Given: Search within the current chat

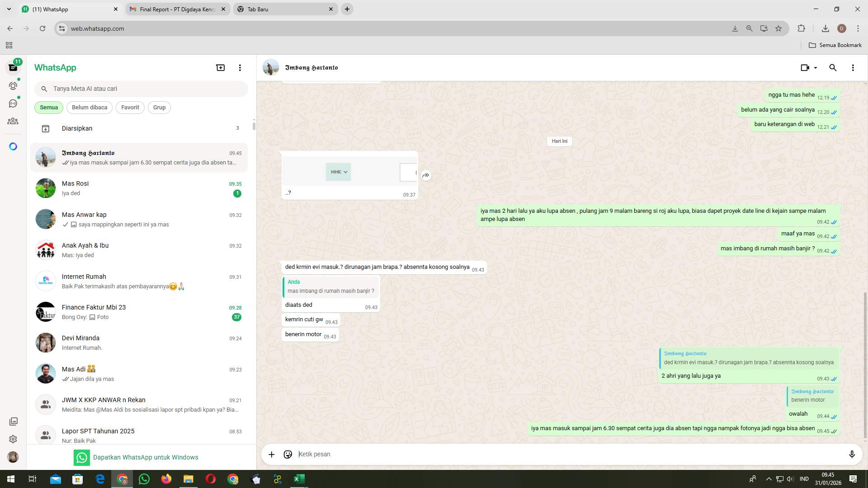Looking at the screenshot, I should [x=833, y=67].
